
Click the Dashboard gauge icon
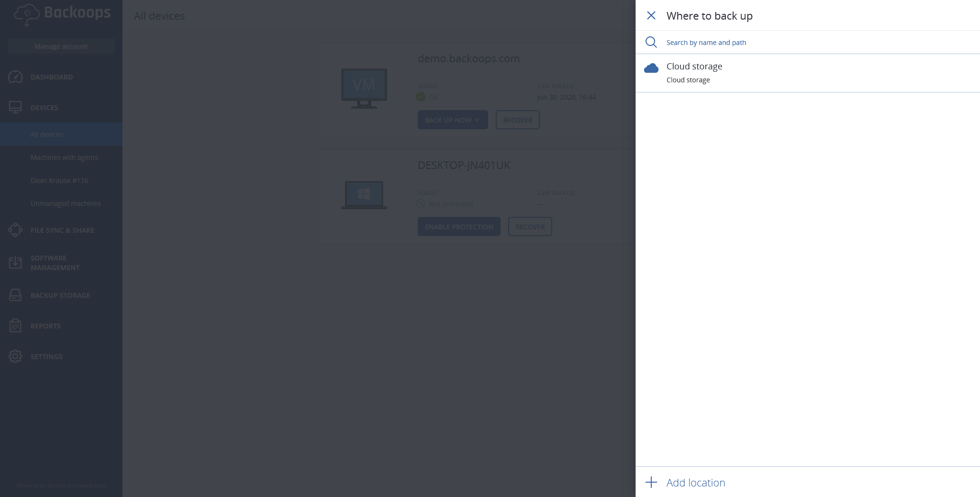15,77
